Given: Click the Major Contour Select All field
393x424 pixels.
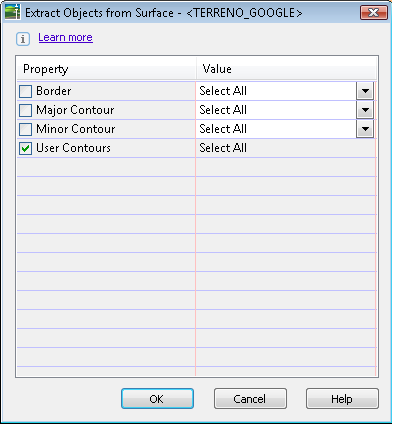Looking at the screenshot, I should tap(276, 110).
